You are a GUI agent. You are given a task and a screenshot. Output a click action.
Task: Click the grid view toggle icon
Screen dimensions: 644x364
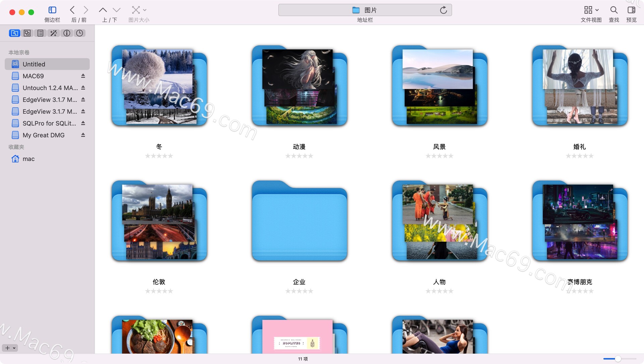coord(589,9)
